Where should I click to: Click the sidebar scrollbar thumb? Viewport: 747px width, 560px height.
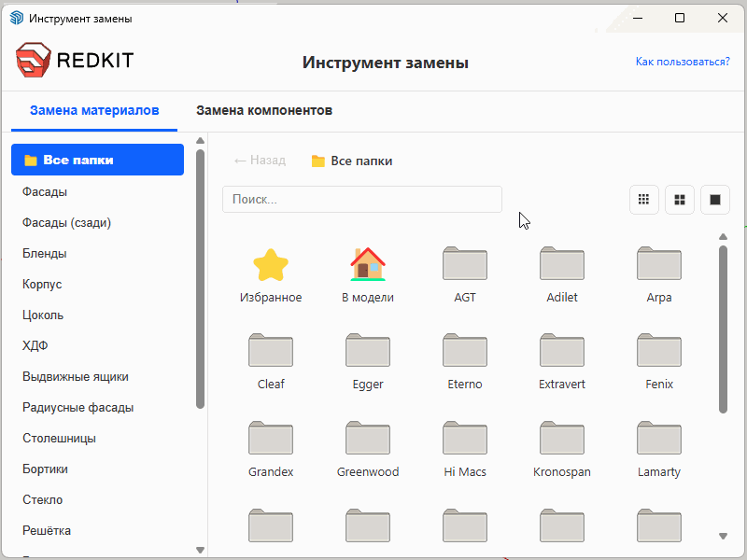click(x=200, y=279)
